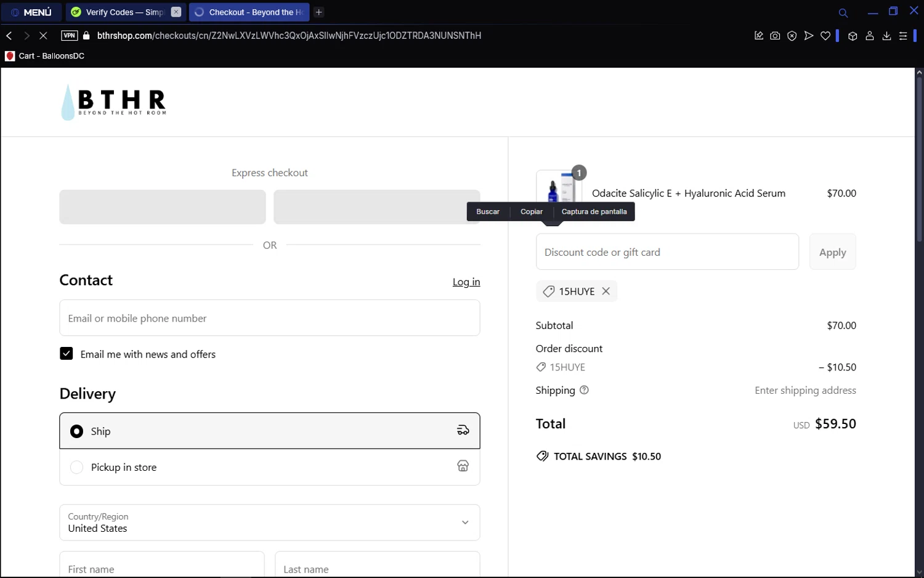Open the VPN badge settings
Image resolution: width=924 pixels, height=578 pixels.
pos(70,36)
